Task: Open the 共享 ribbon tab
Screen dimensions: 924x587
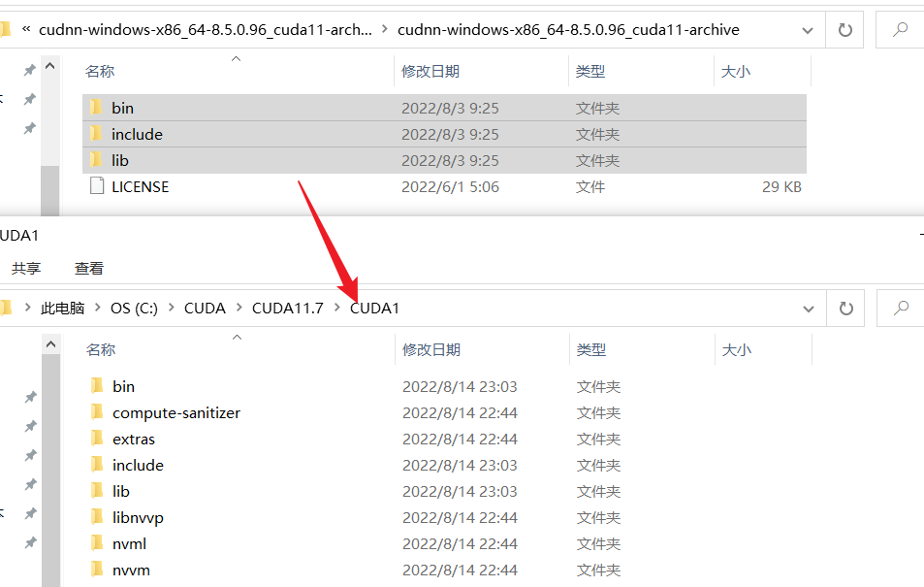Action: pos(26,268)
